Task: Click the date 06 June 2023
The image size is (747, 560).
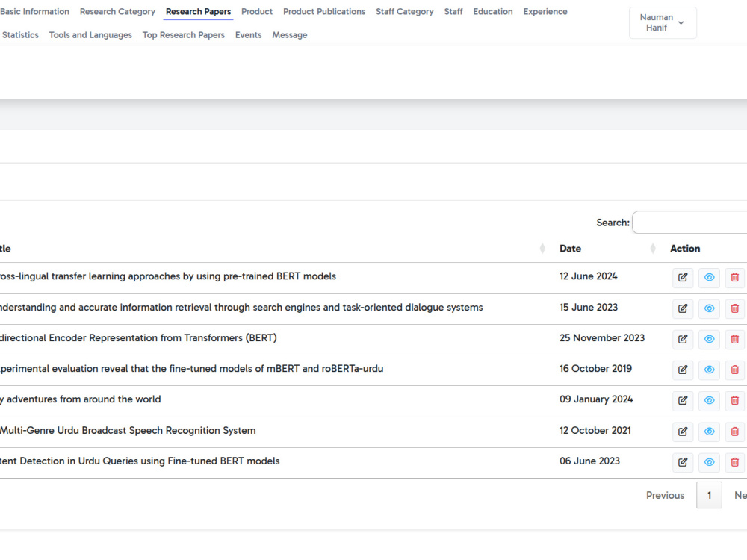Action: (x=590, y=461)
